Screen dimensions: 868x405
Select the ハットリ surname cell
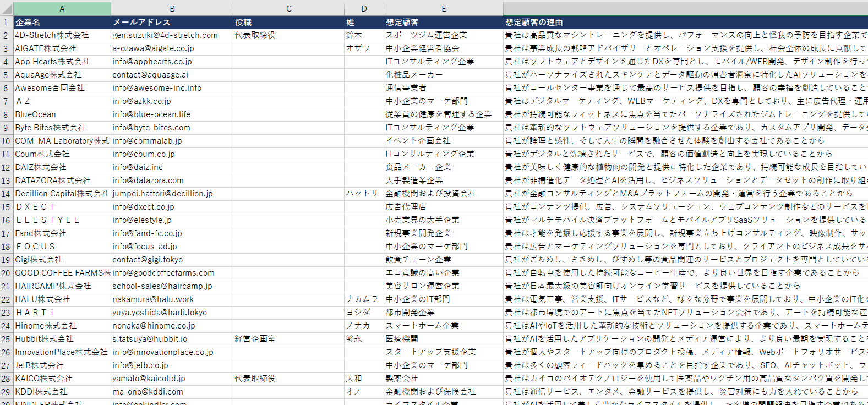[364, 194]
